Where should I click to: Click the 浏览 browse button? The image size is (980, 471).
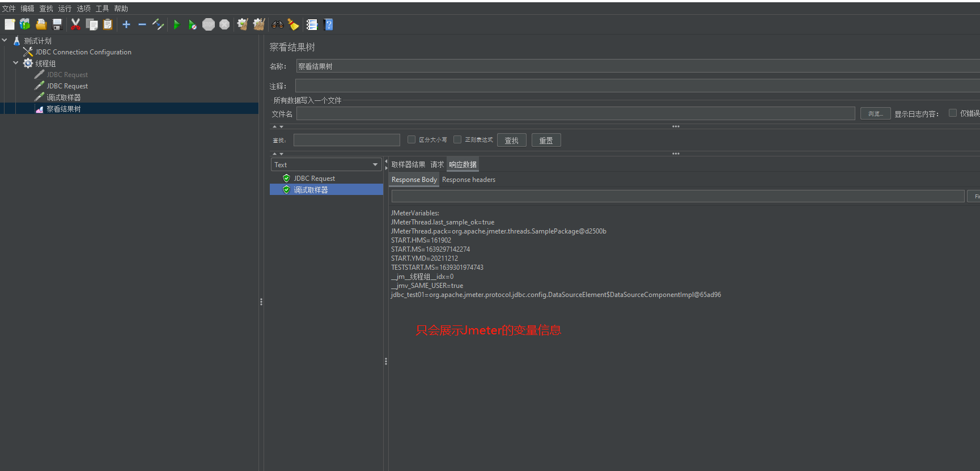coord(875,113)
